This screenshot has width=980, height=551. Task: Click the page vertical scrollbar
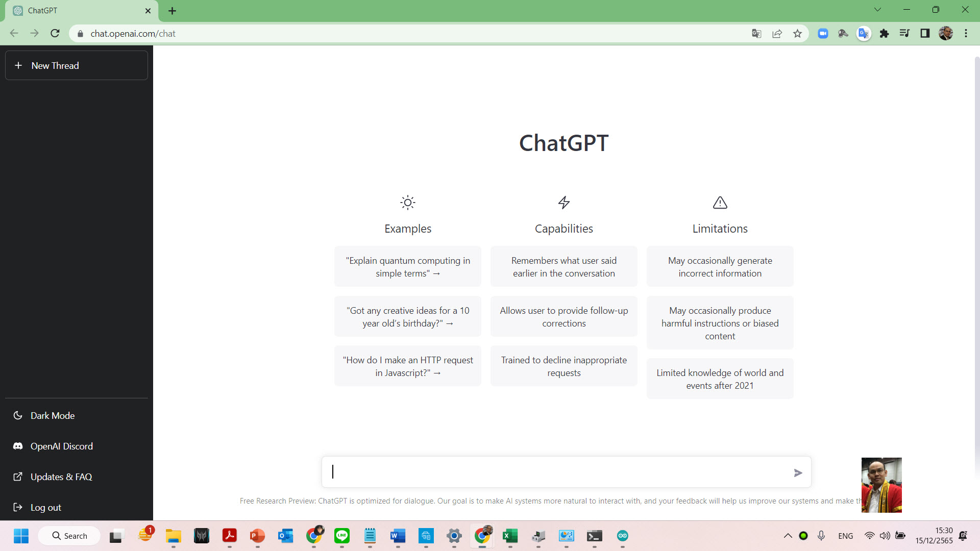pyautogui.click(x=977, y=268)
